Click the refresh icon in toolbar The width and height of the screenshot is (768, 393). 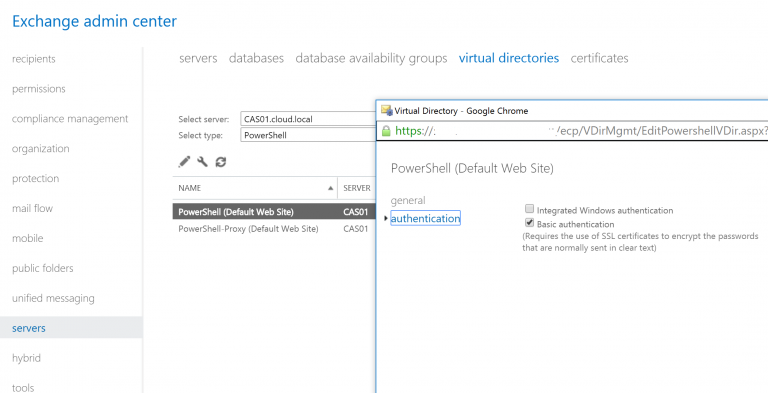click(x=221, y=162)
